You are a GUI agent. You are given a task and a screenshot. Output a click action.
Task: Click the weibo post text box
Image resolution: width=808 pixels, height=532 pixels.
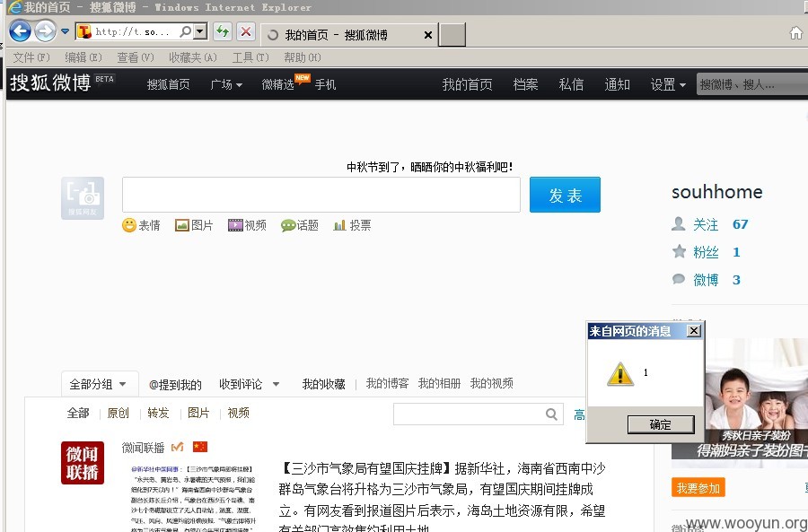coord(321,195)
